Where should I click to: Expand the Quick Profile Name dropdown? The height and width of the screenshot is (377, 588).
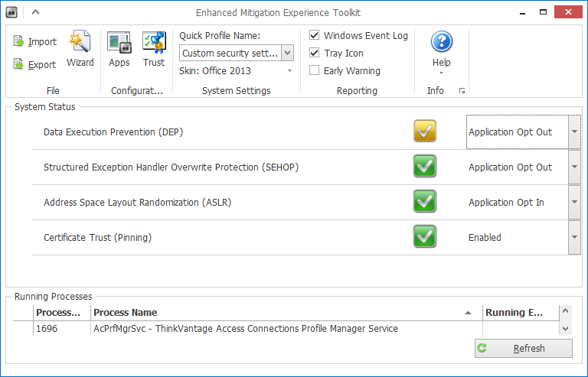[x=287, y=54]
